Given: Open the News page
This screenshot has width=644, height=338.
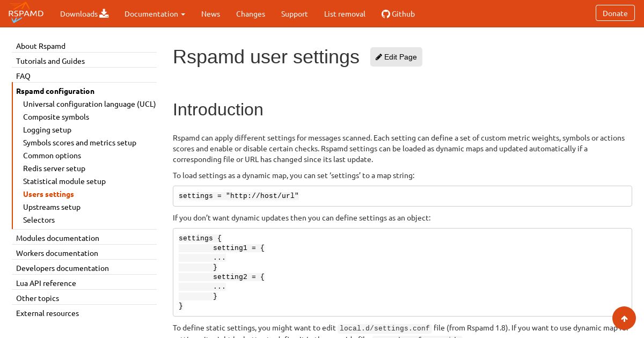Looking at the screenshot, I should pos(210,14).
